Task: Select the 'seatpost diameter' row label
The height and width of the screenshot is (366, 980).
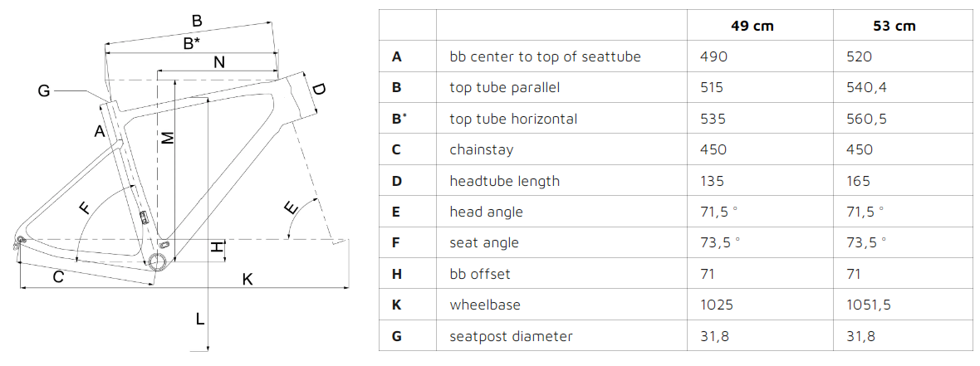Action: tap(511, 336)
